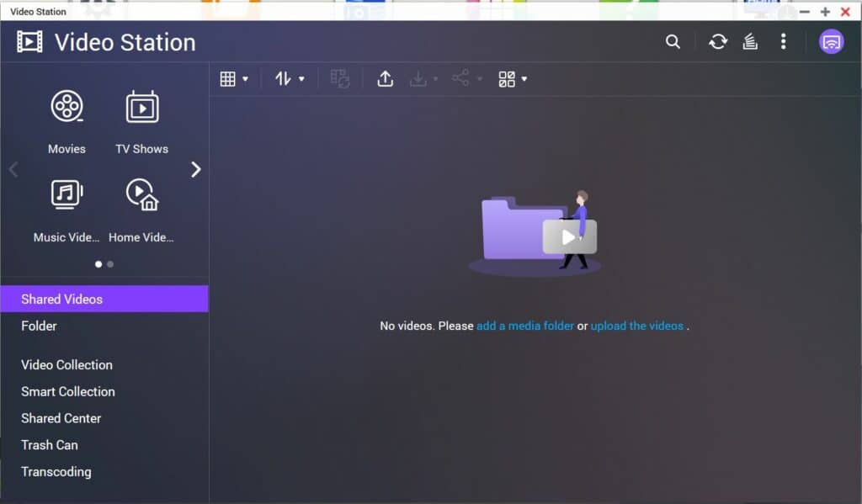Click the upload toolbar icon
Viewport: 862px width, 504px height.
386,78
